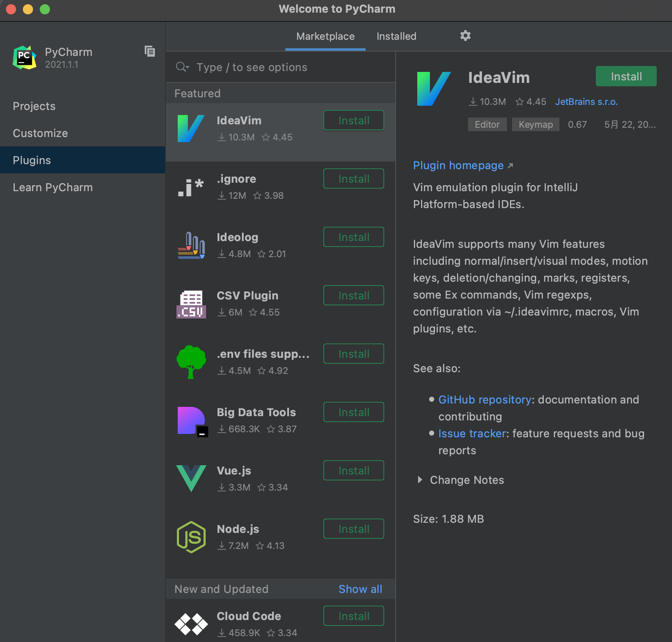Install IdeaVim from the details pane
Screen dimensions: 672x642
(626, 77)
